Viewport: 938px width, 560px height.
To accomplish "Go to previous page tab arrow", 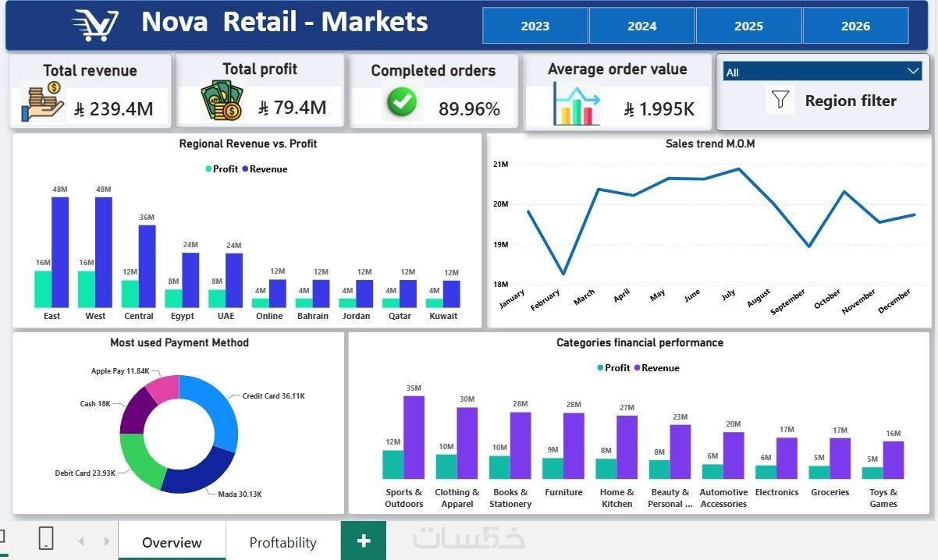I will (81, 541).
